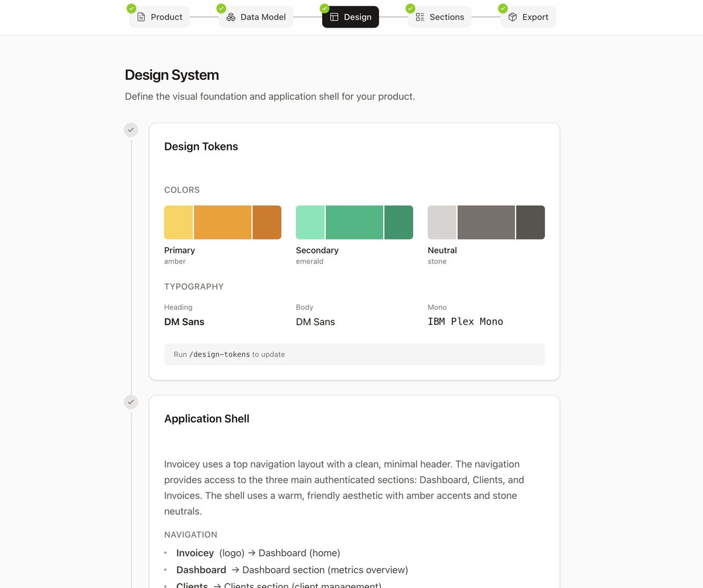Viewport: 703px width, 588px height.
Task: Click the Product step document icon
Action: point(141,17)
